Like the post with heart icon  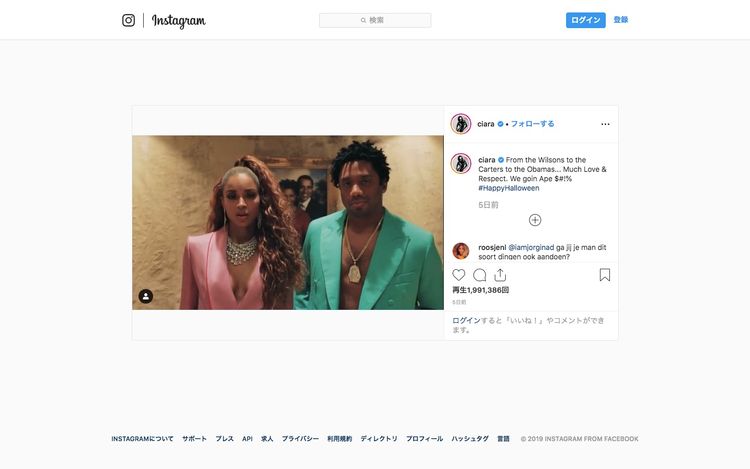pyautogui.click(x=459, y=275)
